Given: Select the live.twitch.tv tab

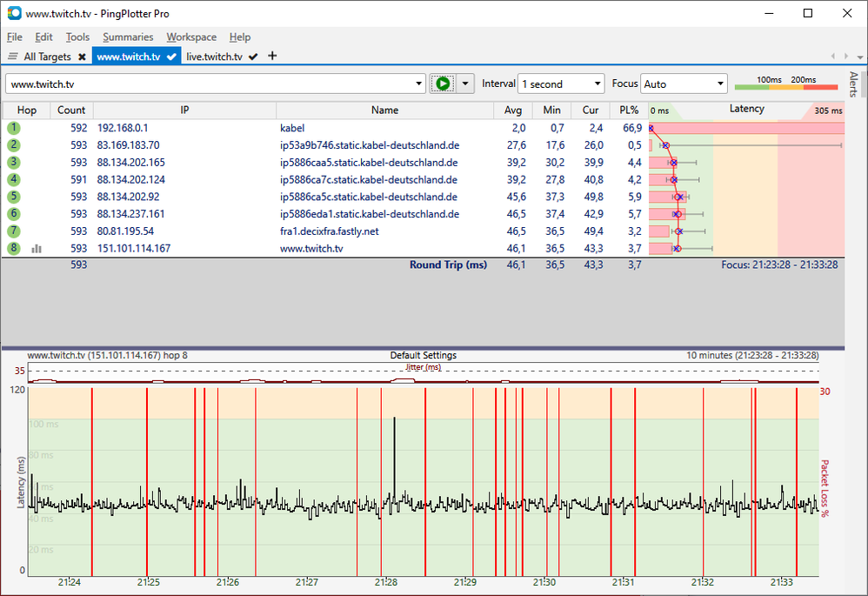Looking at the screenshot, I should [x=214, y=57].
